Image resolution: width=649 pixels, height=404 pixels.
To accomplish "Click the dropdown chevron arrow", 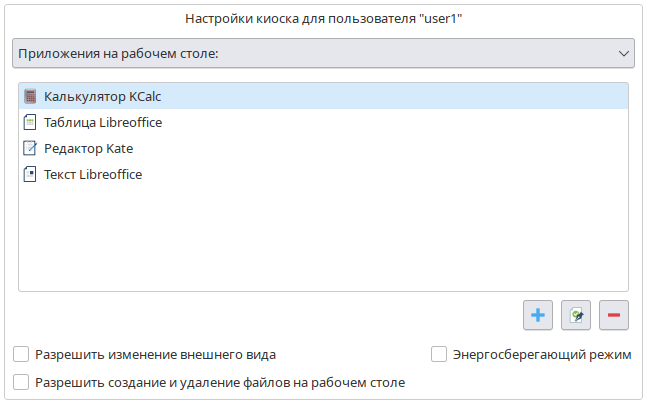I will point(624,53).
